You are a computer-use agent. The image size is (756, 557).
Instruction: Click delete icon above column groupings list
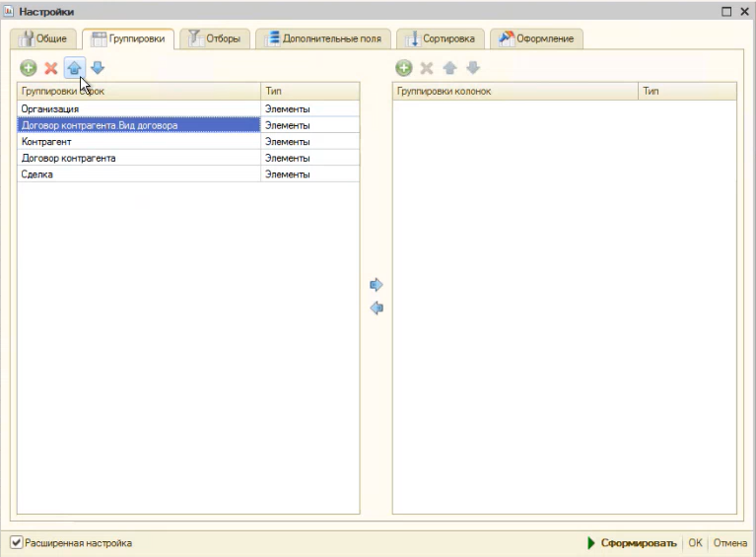[x=427, y=68]
